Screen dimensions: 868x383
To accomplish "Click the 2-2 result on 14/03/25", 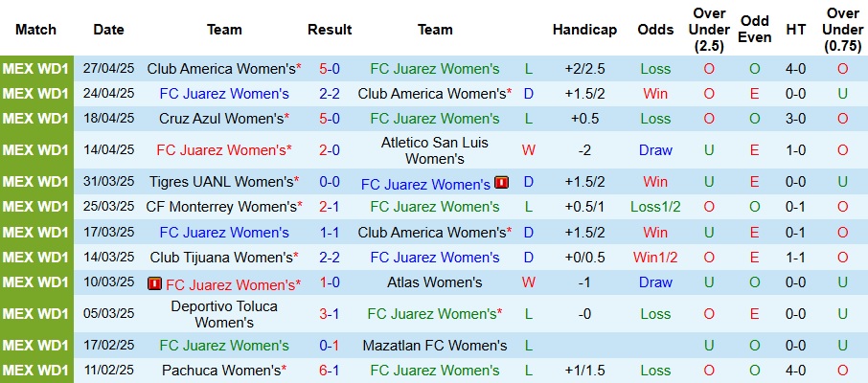I will pyautogui.click(x=330, y=258).
